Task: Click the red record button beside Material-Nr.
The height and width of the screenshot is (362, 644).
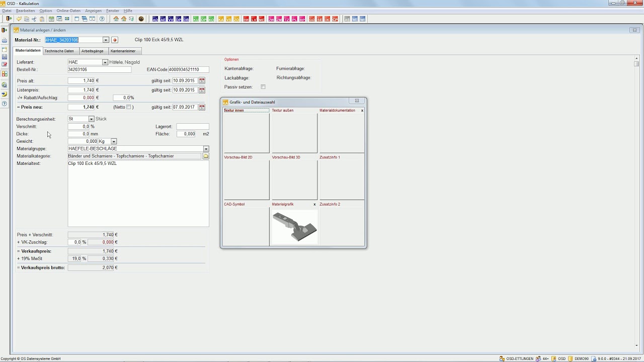Action: tap(115, 40)
